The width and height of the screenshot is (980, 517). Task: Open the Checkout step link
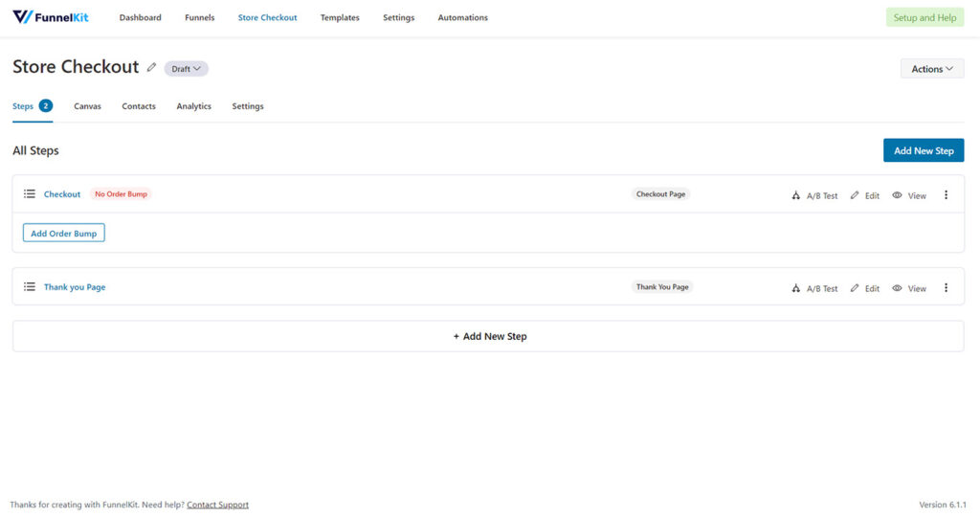(62, 194)
